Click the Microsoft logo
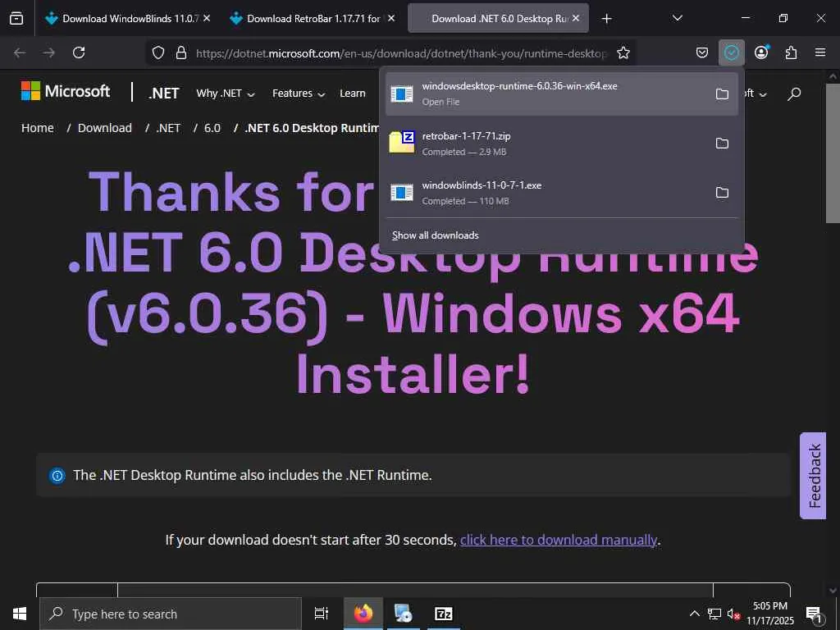 click(x=66, y=91)
